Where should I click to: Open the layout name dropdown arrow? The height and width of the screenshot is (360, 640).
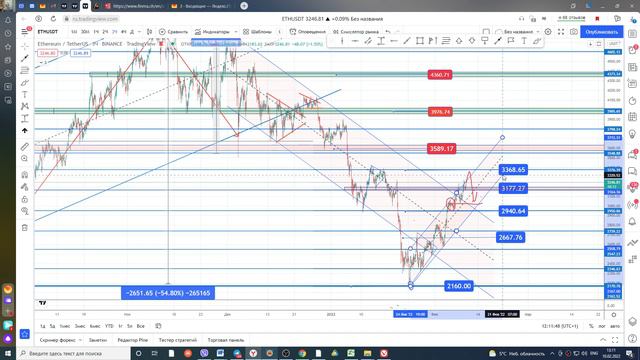point(538,32)
